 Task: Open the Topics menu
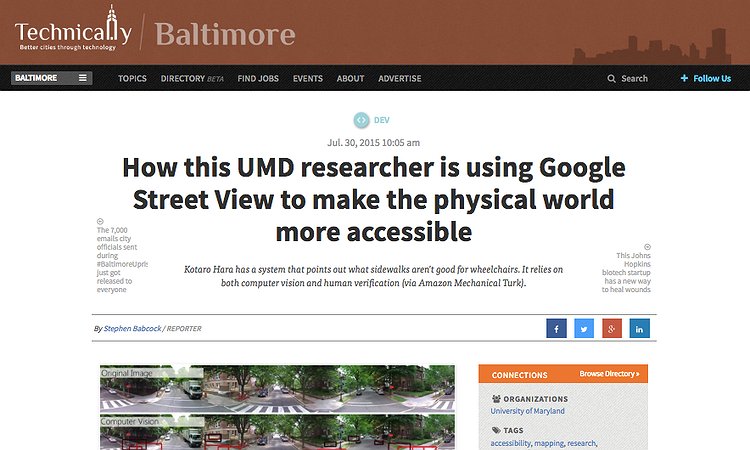click(x=132, y=78)
